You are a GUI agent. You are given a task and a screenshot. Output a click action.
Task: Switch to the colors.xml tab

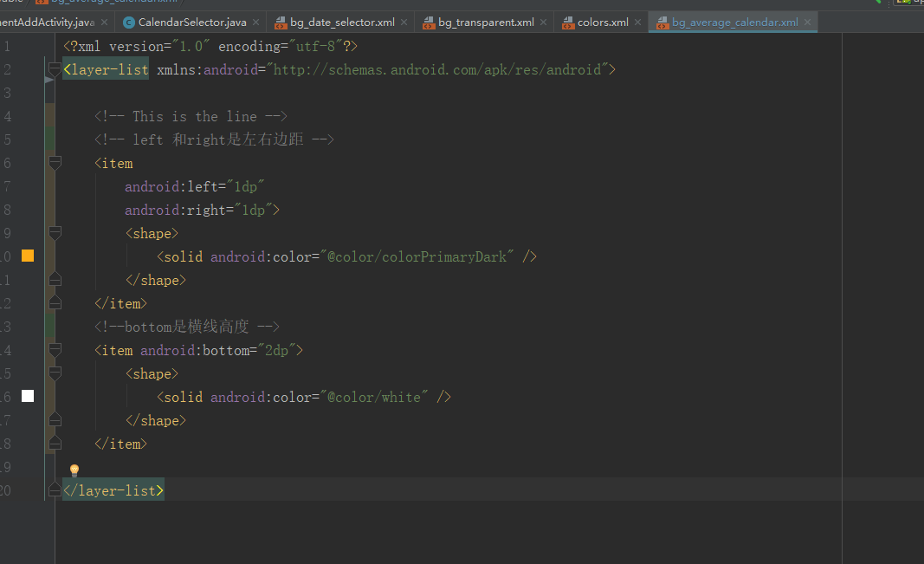(x=602, y=23)
